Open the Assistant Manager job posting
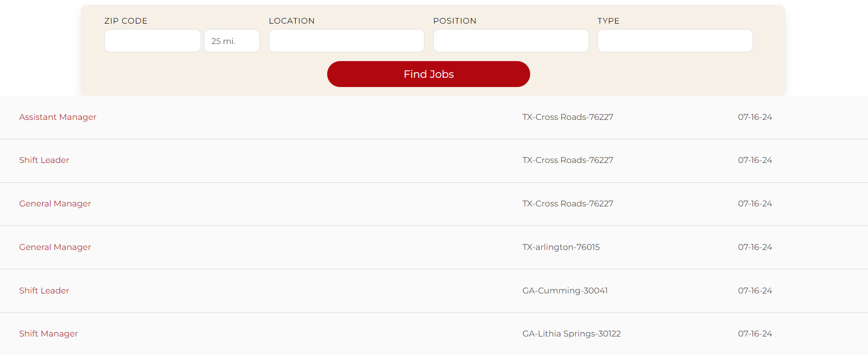This screenshot has width=868, height=355. click(x=57, y=117)
